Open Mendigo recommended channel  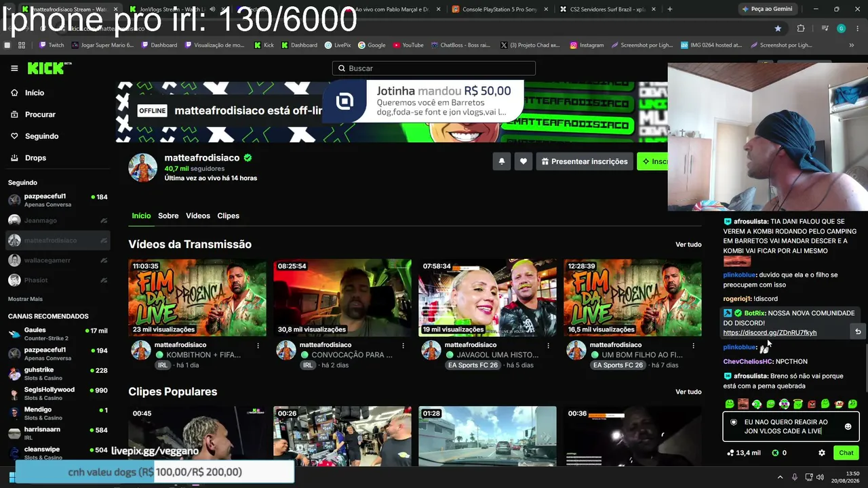click(x=58, y=413)
